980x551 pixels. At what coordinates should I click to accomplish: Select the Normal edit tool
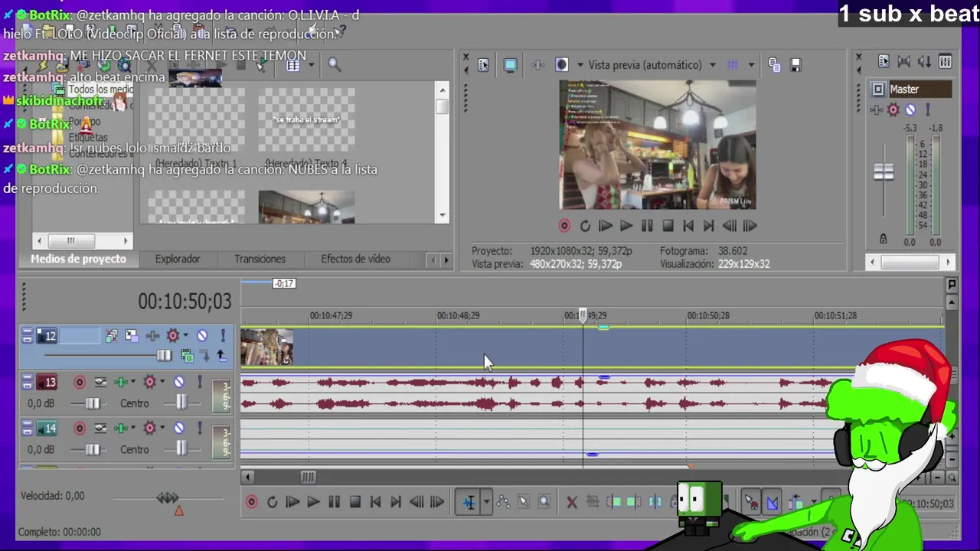click(x=469, y=502)
